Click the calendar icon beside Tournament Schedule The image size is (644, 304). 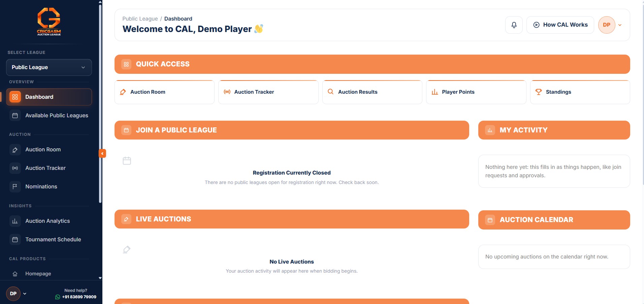pyautogui.click(x=15, y=240)
